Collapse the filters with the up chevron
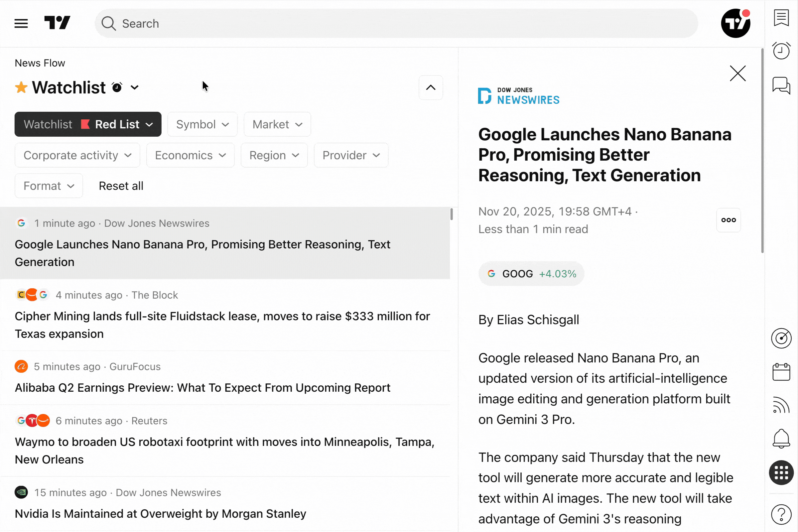This screenshot has height=532, width=798. click(x=431, y=88)
